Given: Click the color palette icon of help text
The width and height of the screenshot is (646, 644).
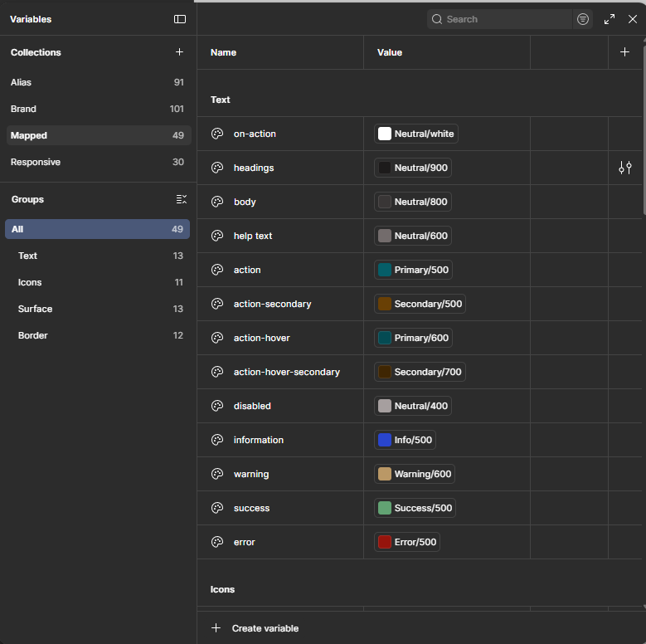Looking at the screenshot, I should pyautogui.click(x=217, y=236).
